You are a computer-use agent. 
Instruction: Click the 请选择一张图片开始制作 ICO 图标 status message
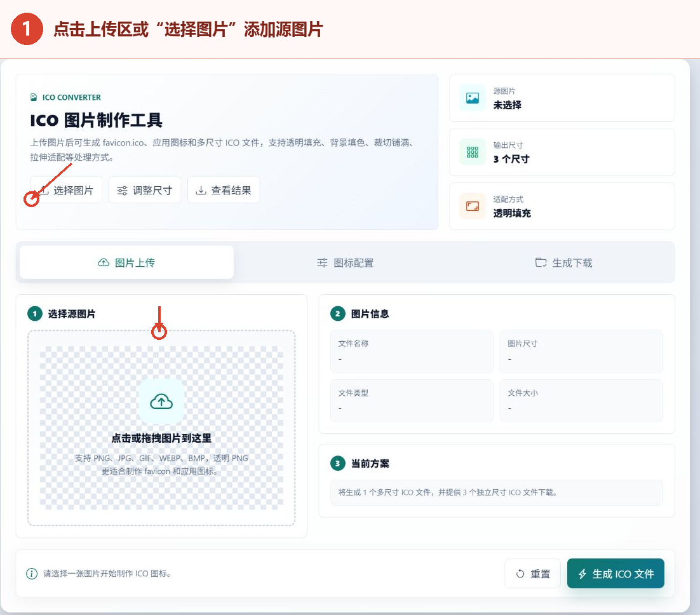tap(107, 574)
